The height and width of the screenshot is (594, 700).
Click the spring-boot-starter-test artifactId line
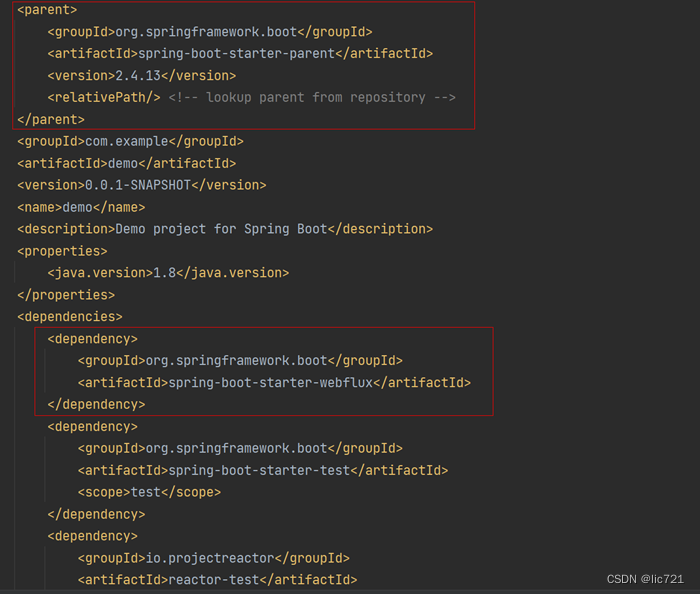[263, 470]
